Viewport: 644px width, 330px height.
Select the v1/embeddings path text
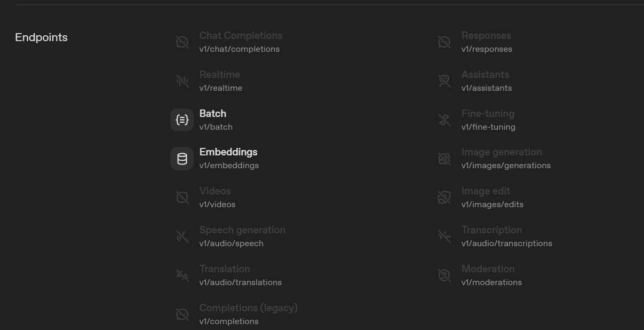[x=229, y=166]
